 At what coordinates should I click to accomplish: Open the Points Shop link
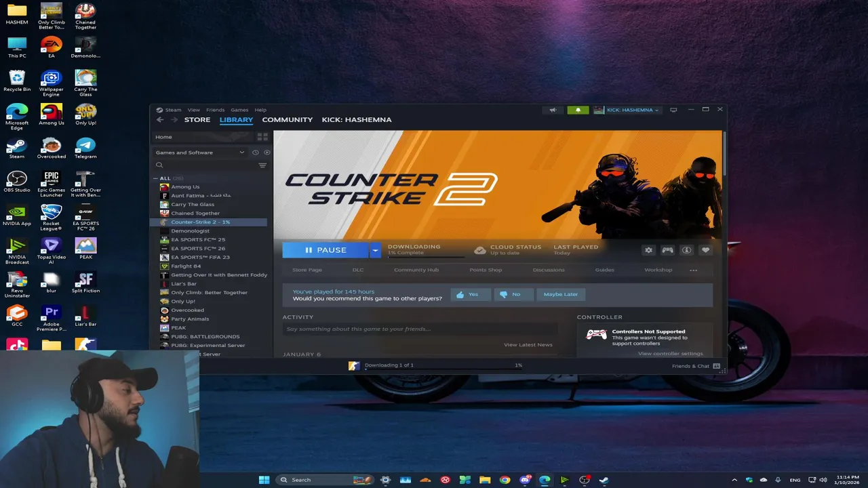[486, 270]
